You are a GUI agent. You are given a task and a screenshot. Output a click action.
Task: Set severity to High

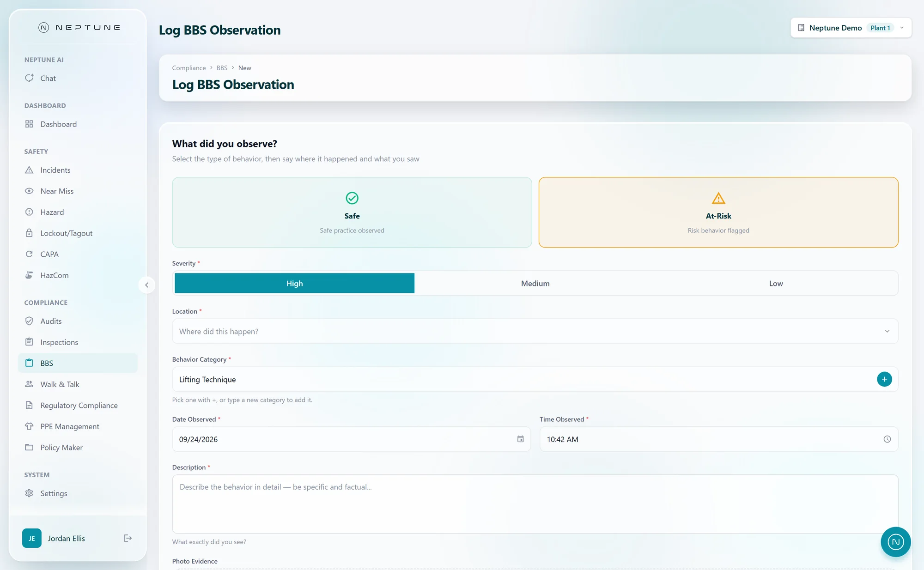[294, 283]
